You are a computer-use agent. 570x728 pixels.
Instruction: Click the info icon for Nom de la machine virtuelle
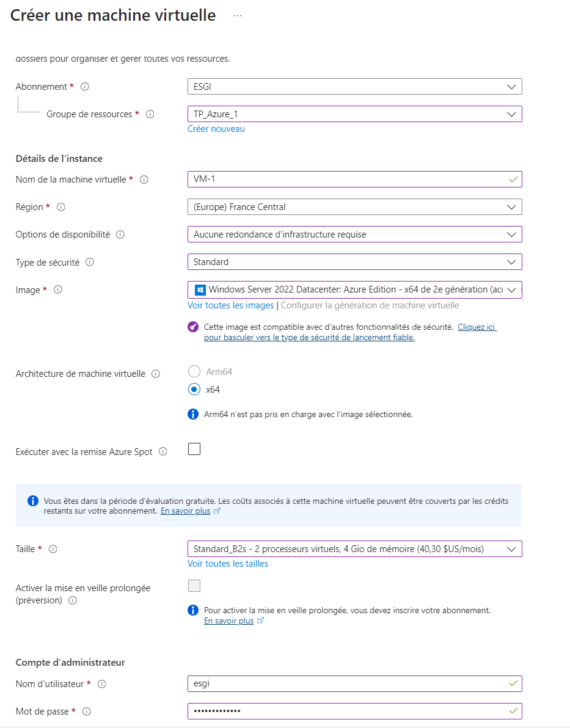[144, 180]
